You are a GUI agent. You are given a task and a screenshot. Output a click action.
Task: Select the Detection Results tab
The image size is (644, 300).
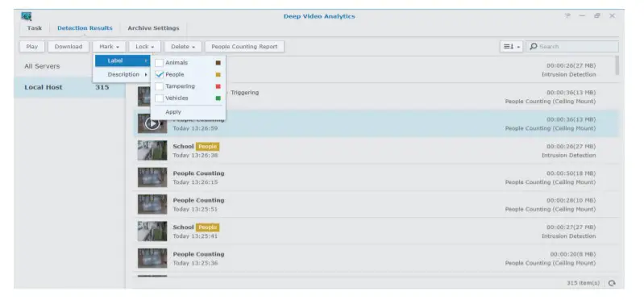[85, 28]
